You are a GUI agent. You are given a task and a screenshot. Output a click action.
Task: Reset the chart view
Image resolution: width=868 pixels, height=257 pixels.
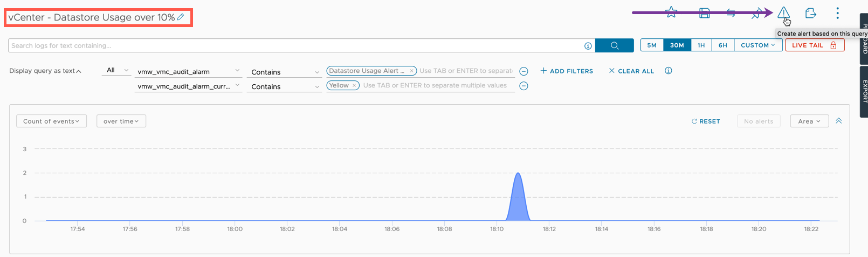pyautogui.click(x=706, y=121)
